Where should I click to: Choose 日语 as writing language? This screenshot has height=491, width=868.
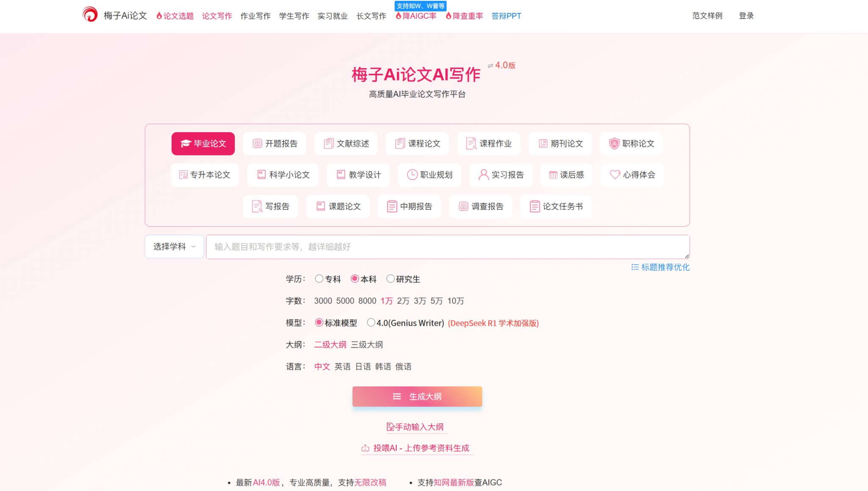coord(363,367)
